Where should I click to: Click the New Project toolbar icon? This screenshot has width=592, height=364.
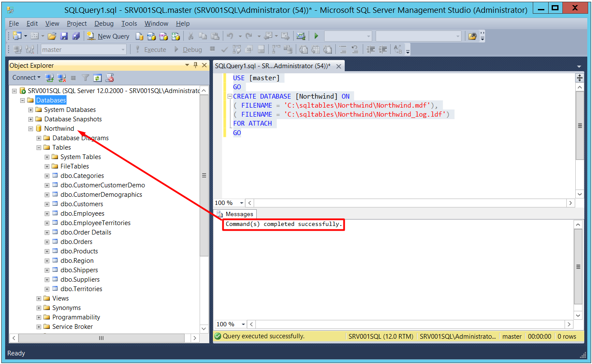pos(17,36)
